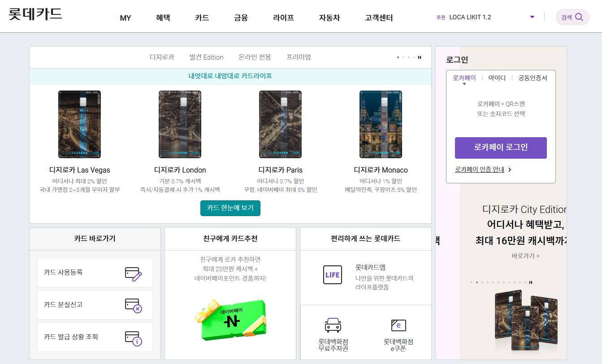Open the 금융 menu

click(241, 18)
